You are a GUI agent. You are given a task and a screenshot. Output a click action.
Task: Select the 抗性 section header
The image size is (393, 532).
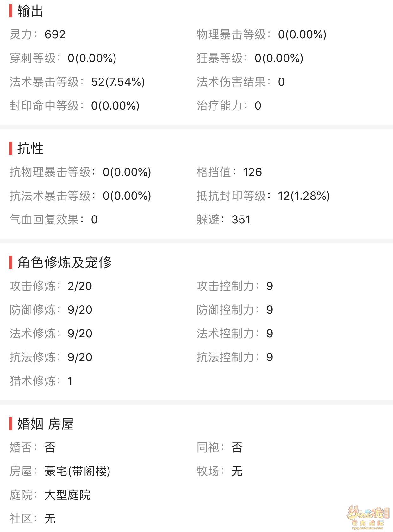(30, 148)
